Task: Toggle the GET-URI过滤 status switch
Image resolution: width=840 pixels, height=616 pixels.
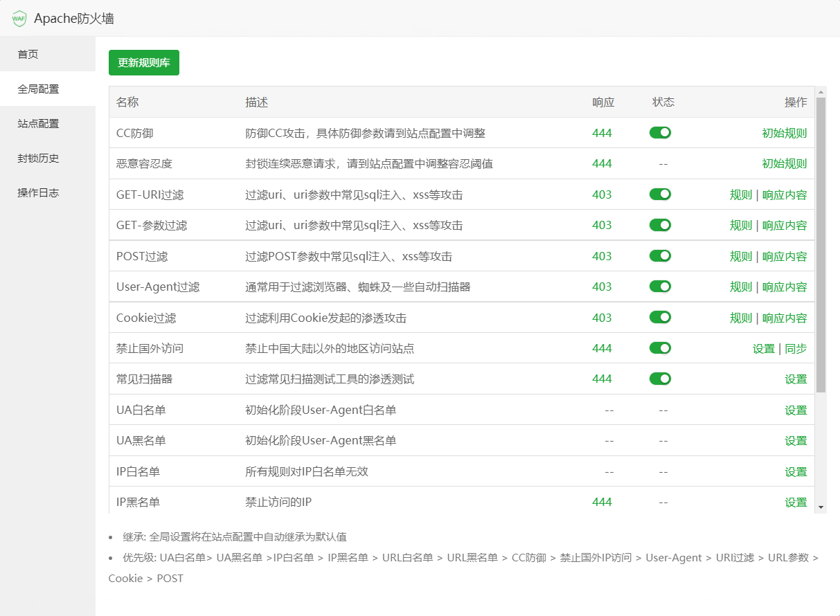Action: click(660, 194)
